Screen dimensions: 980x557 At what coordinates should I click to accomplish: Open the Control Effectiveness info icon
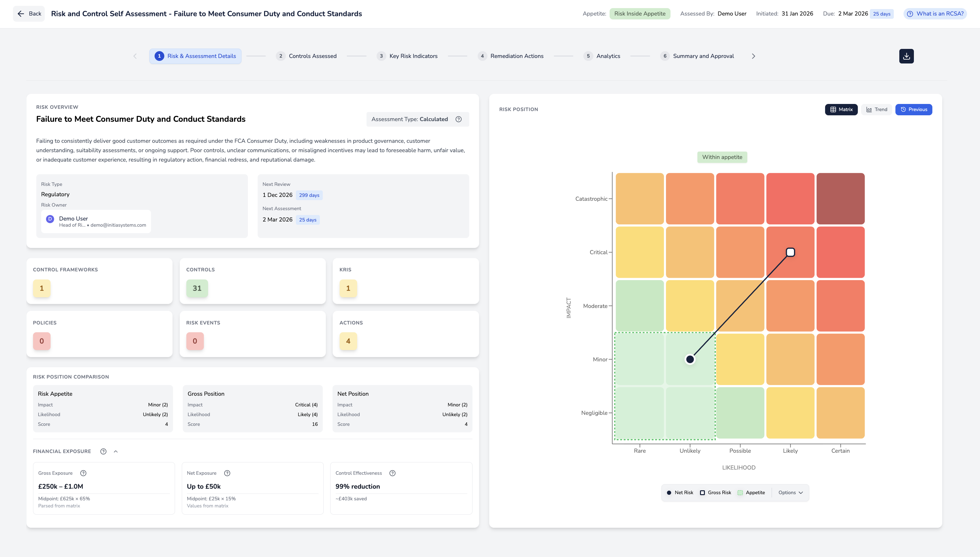coord(392,473)
